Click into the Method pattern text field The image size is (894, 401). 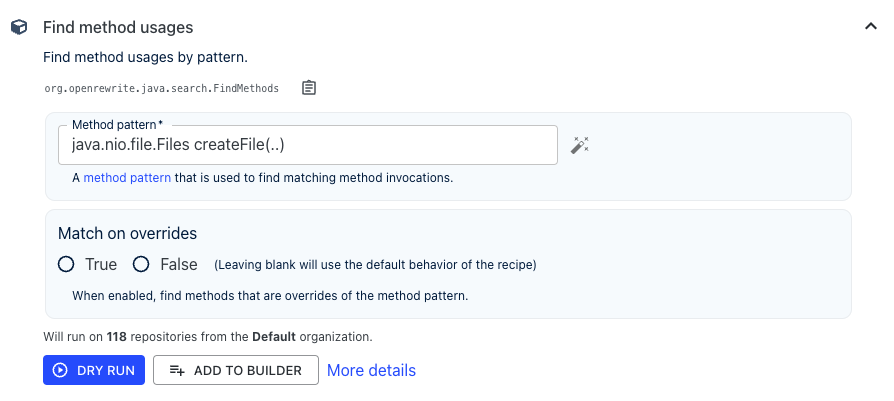click(x=308, y=145)
